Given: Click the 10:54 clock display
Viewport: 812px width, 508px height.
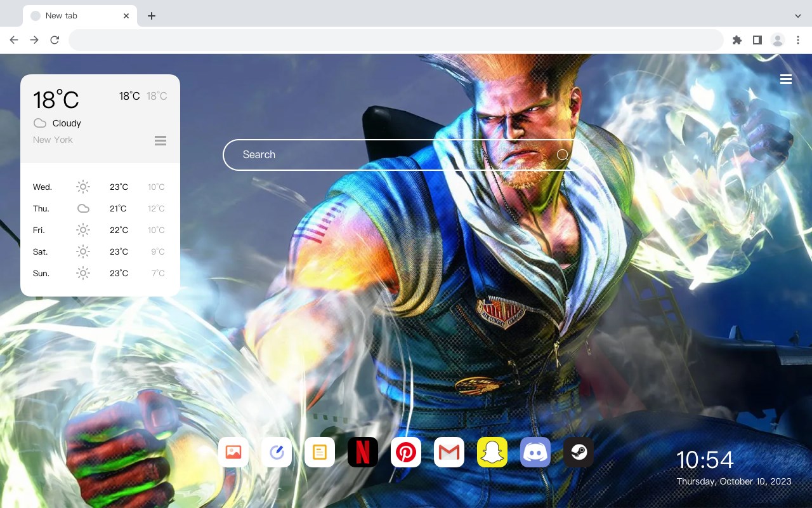Looking at the screenshot, I should (x=705, y=460).
